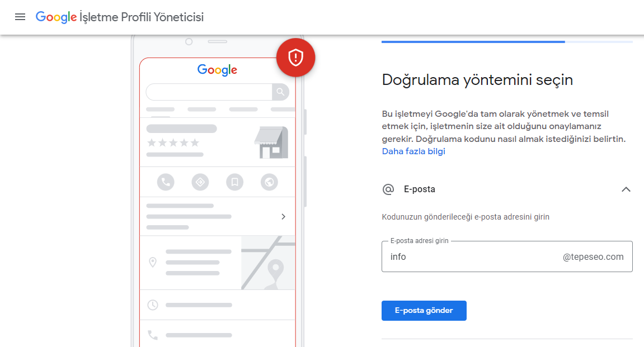This screenshot has height=347, width=644.
Task: Click the blue progress bar at the top
Action: (473, 41)
